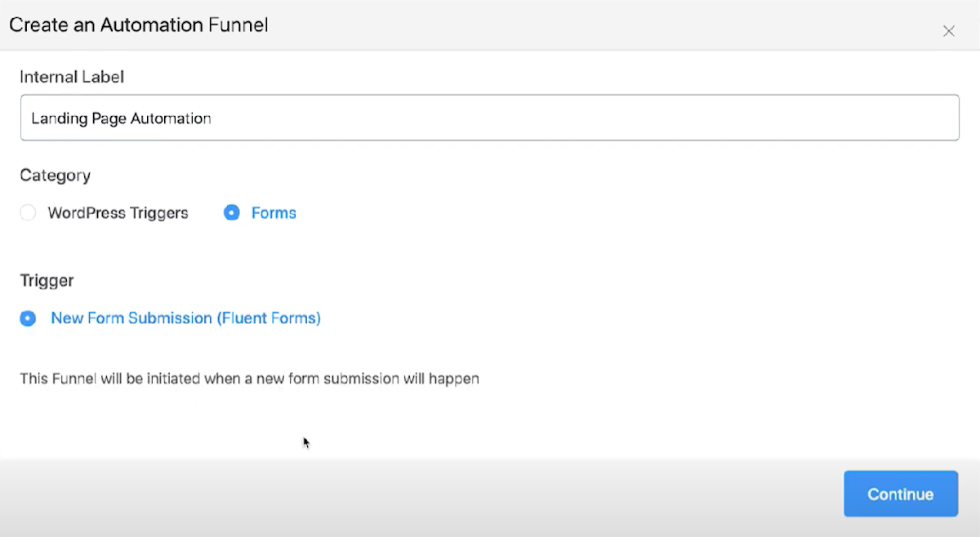
Task: Click the Continue button
Action: pos(900,494)
